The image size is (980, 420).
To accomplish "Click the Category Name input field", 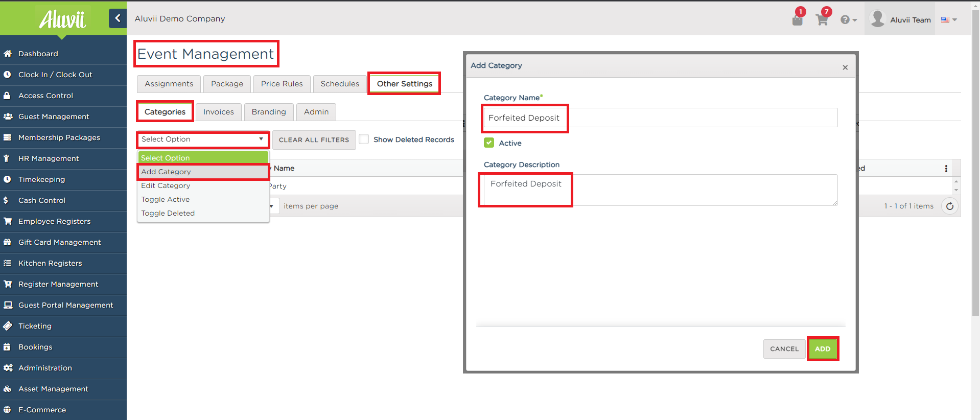I will click(661, 118).
